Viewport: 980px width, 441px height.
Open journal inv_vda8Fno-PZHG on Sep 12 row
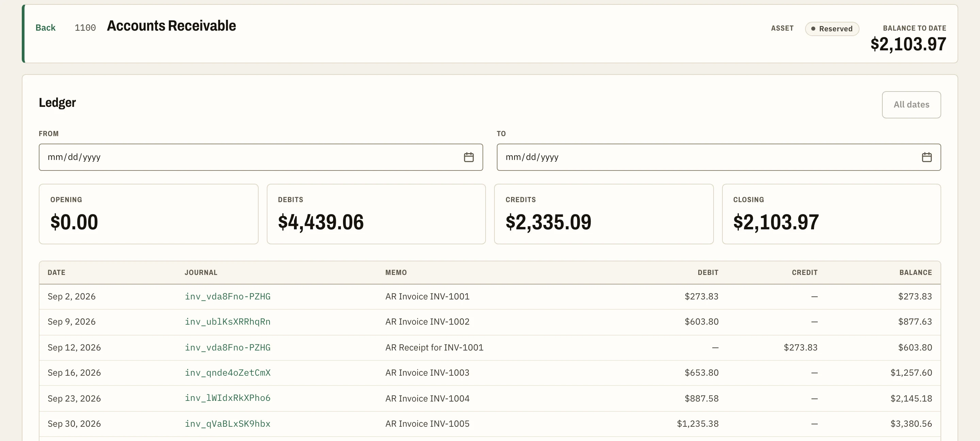[228, 347]
